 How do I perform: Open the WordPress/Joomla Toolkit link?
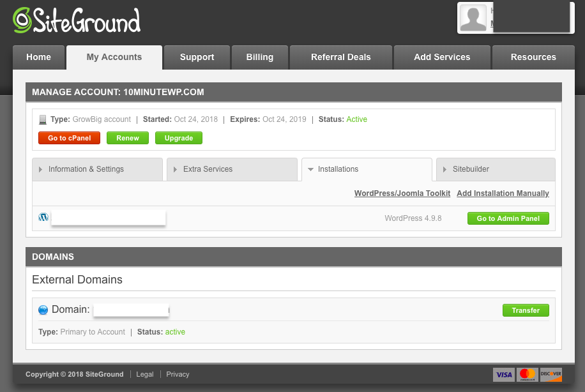(402, 193)
